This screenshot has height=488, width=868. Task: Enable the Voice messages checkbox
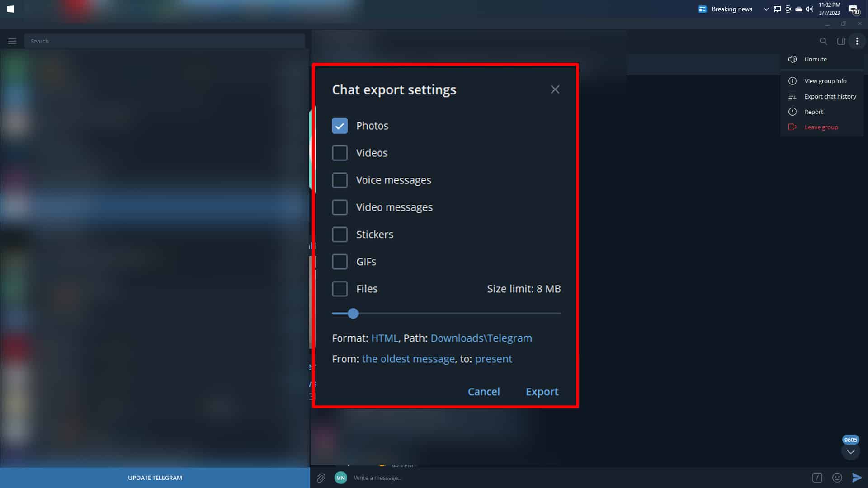click(339, 180)
